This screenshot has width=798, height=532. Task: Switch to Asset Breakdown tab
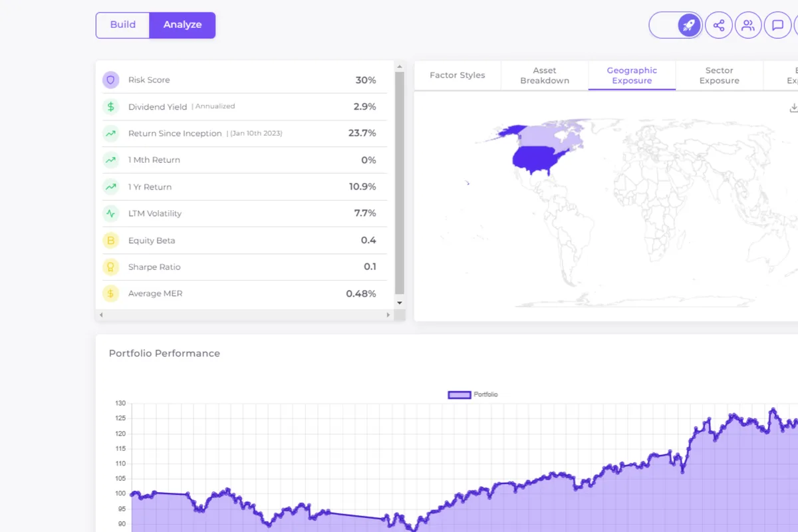545,75
